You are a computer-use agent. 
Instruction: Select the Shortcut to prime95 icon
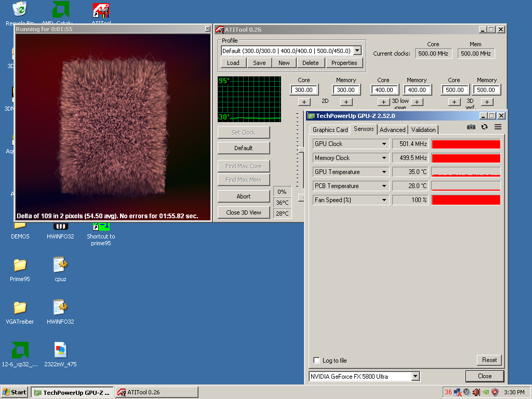coord(101,226)
